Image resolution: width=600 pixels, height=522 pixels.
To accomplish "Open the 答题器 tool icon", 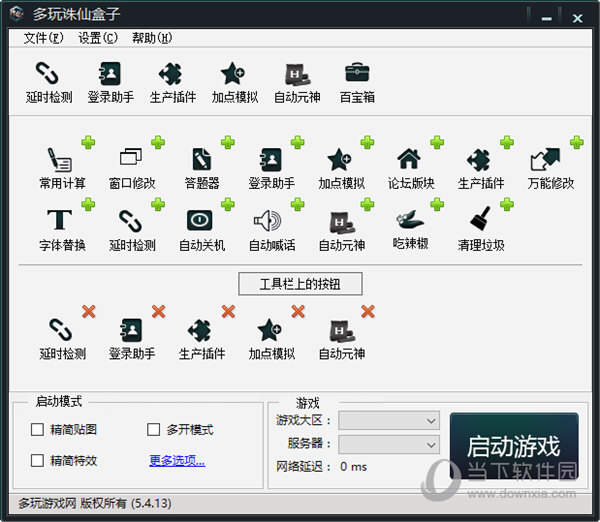I will pos(202,168).
